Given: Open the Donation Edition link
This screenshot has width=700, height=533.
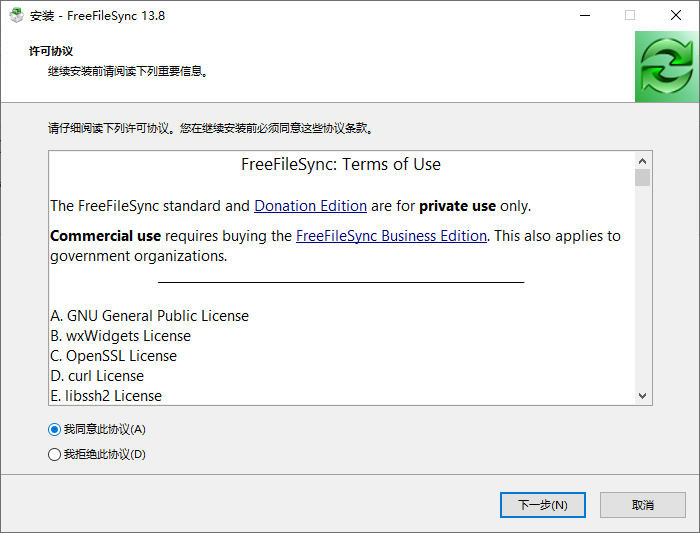Looking at the screenshot, I should tap(310, 206).
